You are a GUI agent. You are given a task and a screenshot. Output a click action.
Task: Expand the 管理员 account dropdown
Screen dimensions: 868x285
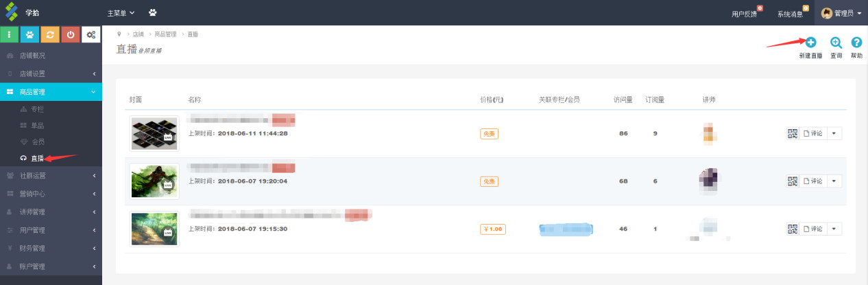click(x=841, y=13)
